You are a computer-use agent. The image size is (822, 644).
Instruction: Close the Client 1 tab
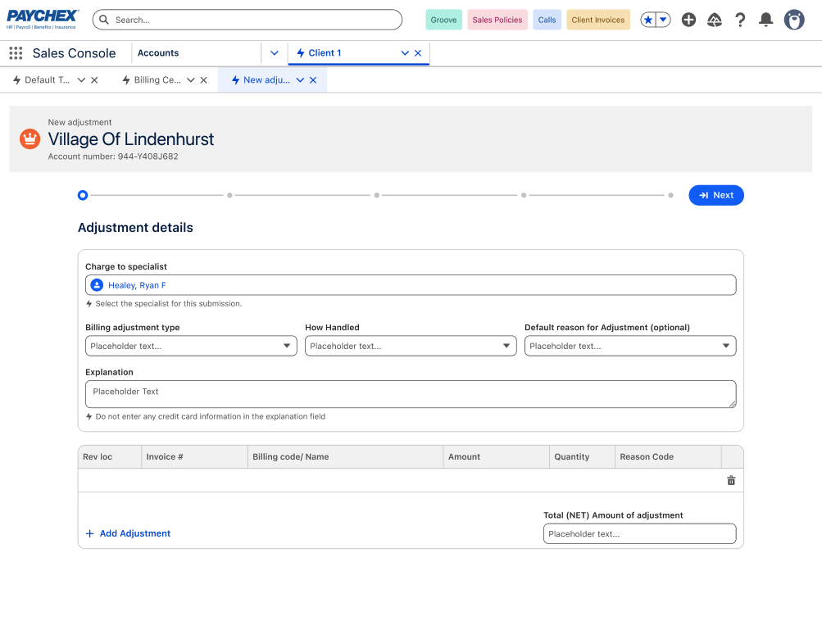(418, 53)
